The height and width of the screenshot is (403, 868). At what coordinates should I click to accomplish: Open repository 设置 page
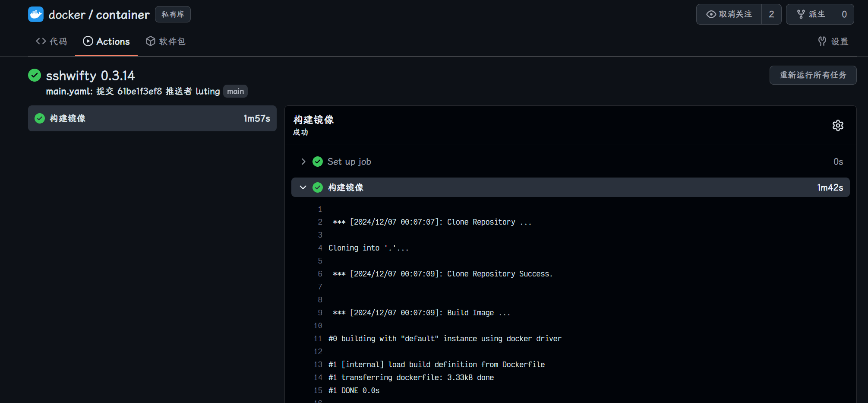(x=833, y=41)
